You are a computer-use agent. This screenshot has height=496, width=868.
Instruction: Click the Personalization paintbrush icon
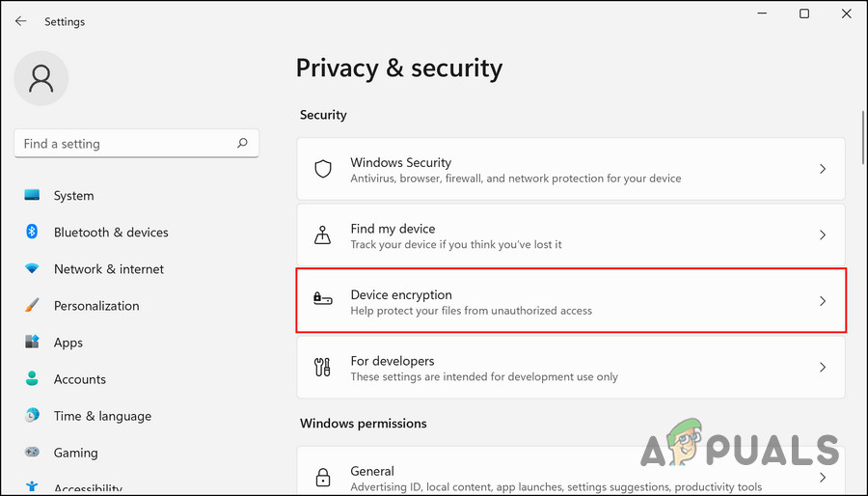(32, 306)
